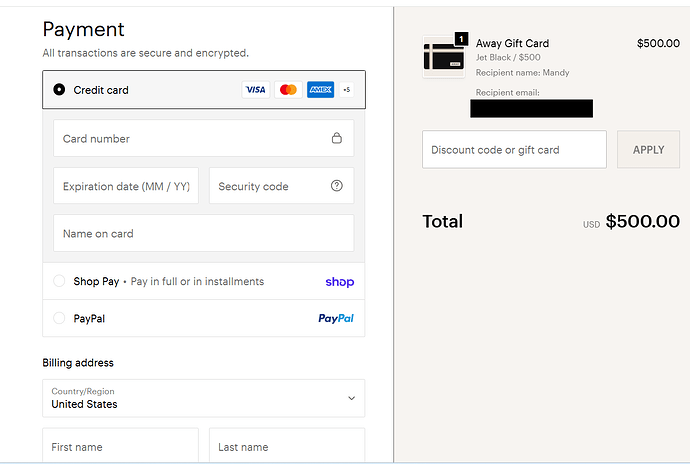Click the Payment heading
Image resolution: width=690 pixels, height=464 pixels.
84,29
